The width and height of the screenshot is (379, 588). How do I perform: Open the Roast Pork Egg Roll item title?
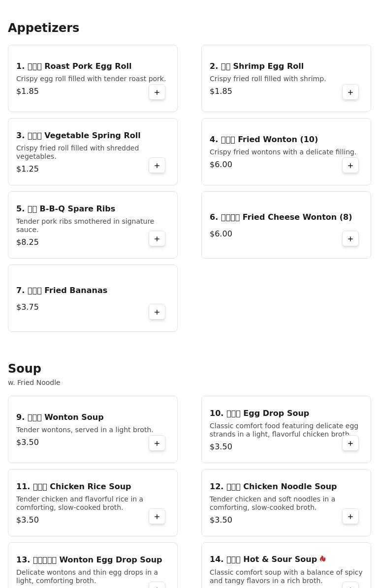point(74,66)
